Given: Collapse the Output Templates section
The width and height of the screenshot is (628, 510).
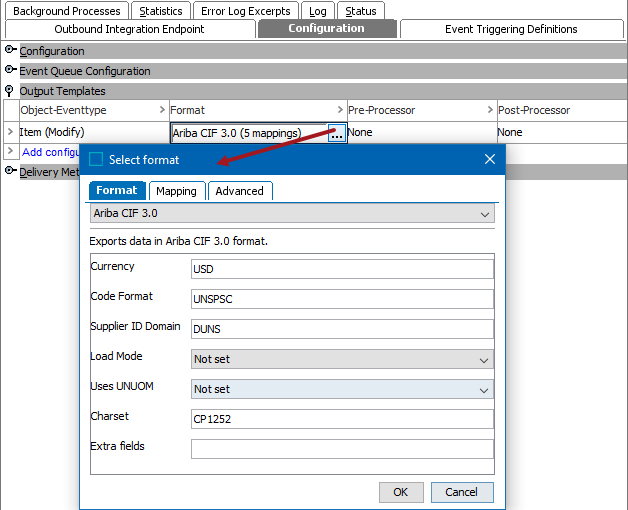Looking at the screenshot, I should 10,91.
